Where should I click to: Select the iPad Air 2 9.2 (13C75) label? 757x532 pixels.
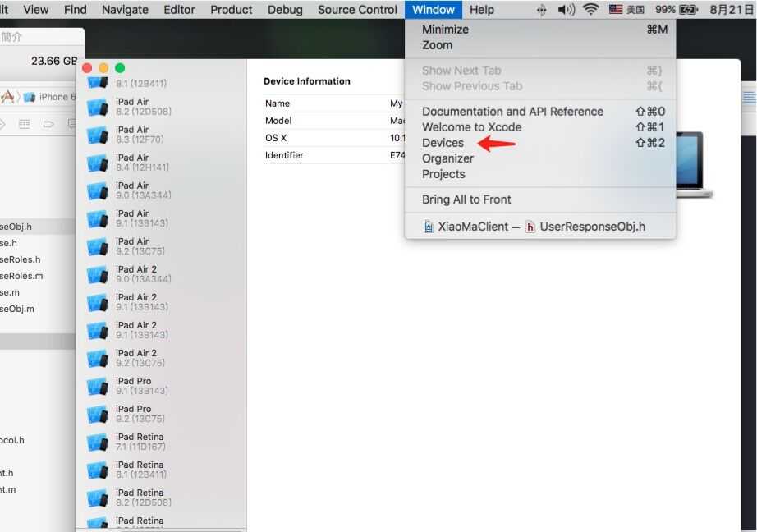(x=140, y=358)
